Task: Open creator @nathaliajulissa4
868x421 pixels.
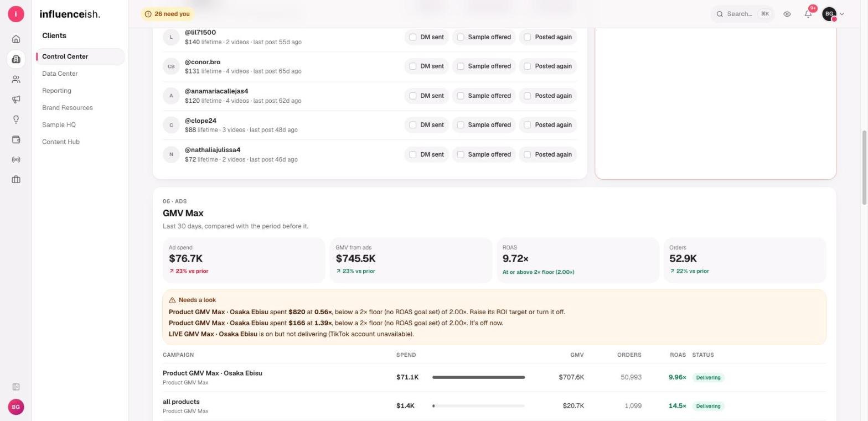Action: (213, 150)
